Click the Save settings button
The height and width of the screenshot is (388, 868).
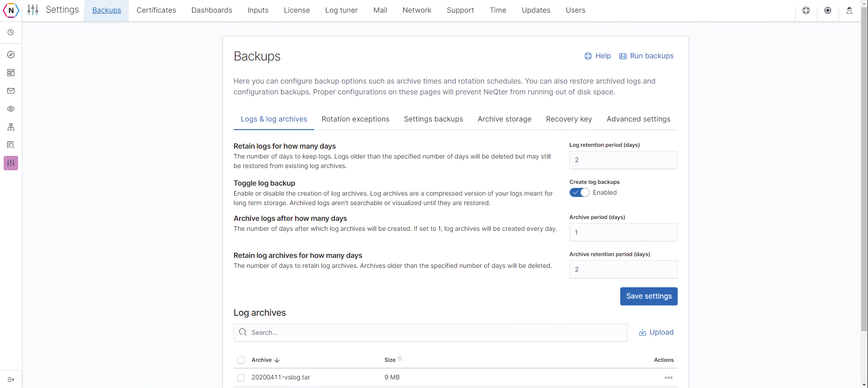point(649,296)
